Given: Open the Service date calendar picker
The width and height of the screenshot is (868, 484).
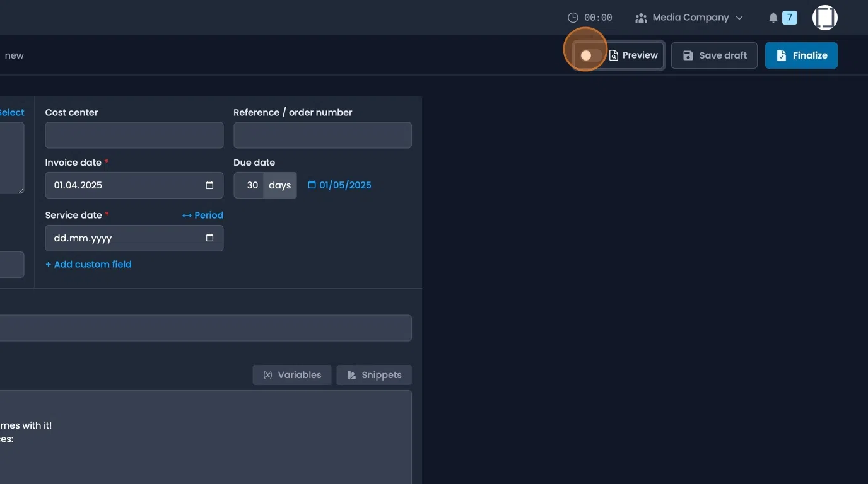Looking at the screenshot, I should point(209,238).
